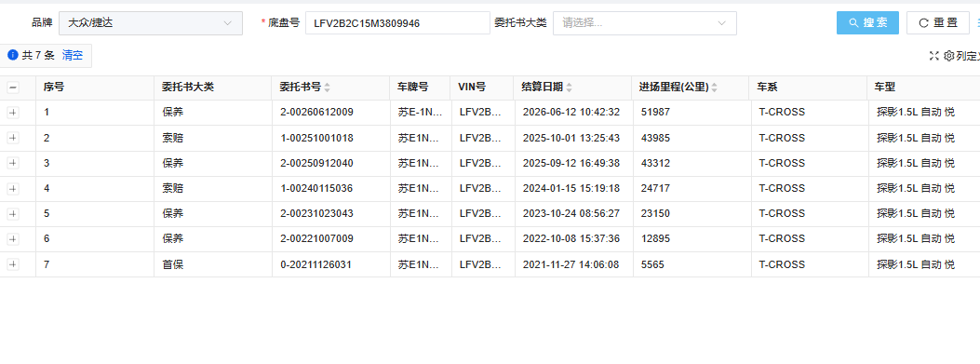Click the fullscreen expand icon beside 列定义
The width and height of the screenshot is (980, 364).
click(x=933, y=56)
